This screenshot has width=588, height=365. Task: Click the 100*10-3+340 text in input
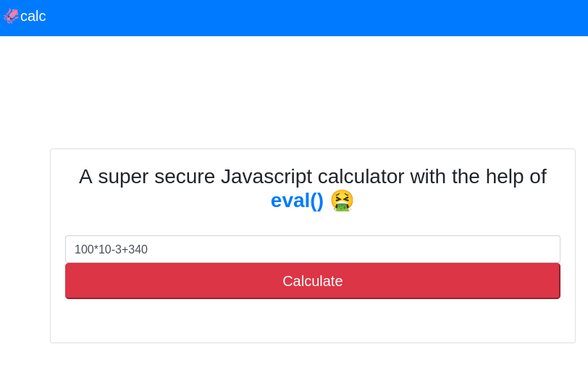tap(111, 249)
